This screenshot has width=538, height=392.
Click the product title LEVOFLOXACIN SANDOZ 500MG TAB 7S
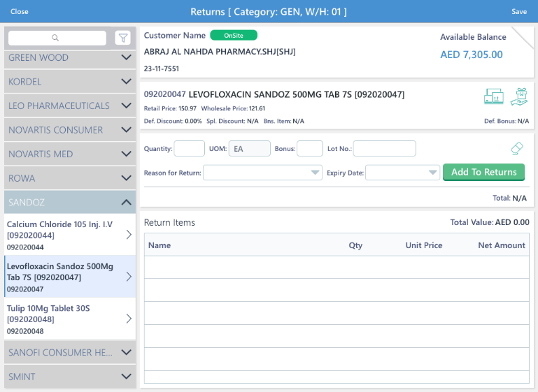(270, 94)
